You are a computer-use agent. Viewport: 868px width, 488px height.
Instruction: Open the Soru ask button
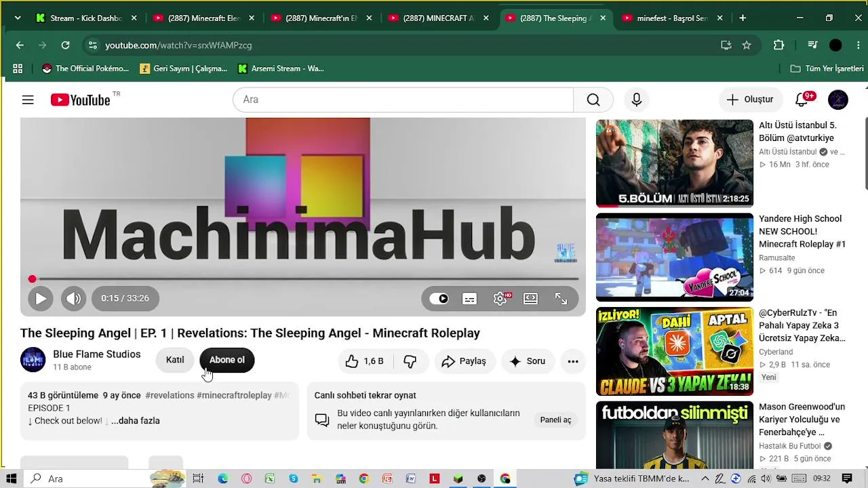[528, 361]
